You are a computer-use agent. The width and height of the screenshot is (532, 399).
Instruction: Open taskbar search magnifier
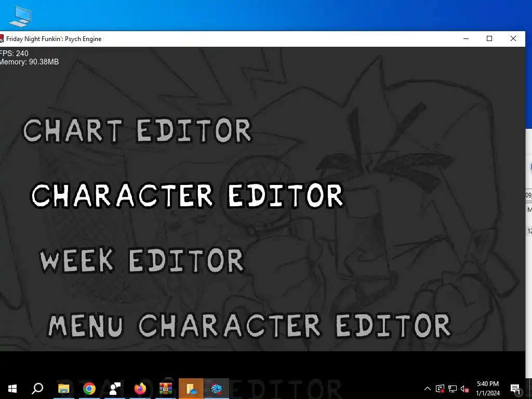click(x=37, y=389)
